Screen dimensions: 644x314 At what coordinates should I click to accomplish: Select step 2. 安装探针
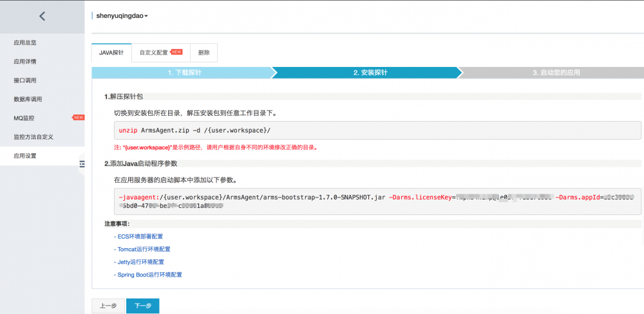[x=370, y=73]
